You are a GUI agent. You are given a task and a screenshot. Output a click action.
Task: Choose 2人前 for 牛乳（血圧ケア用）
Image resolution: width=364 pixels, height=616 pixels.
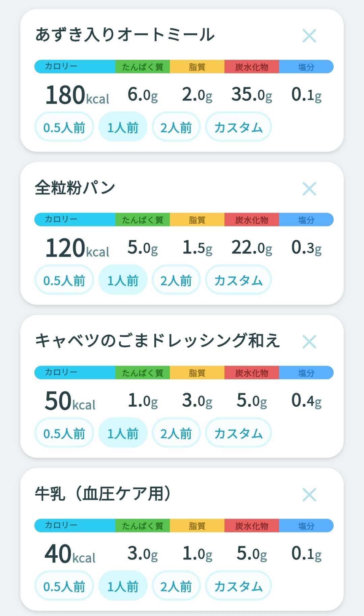[176, 586]
